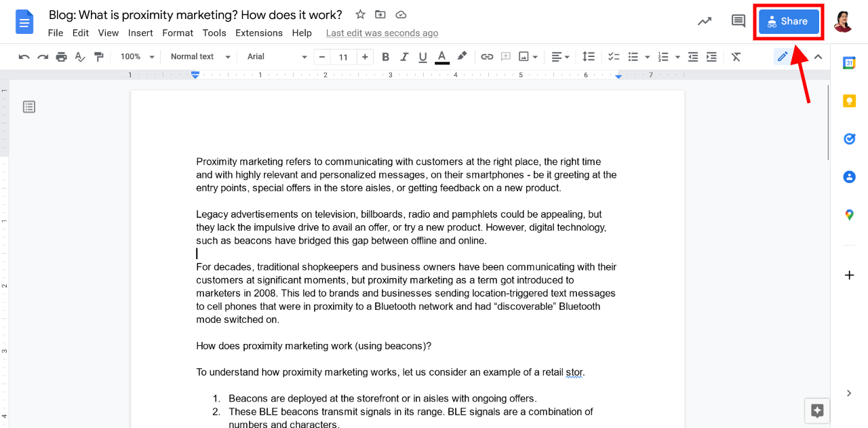Click the Clear formatting icon
The height and width of the screenshot is (428, 868).
736,57
